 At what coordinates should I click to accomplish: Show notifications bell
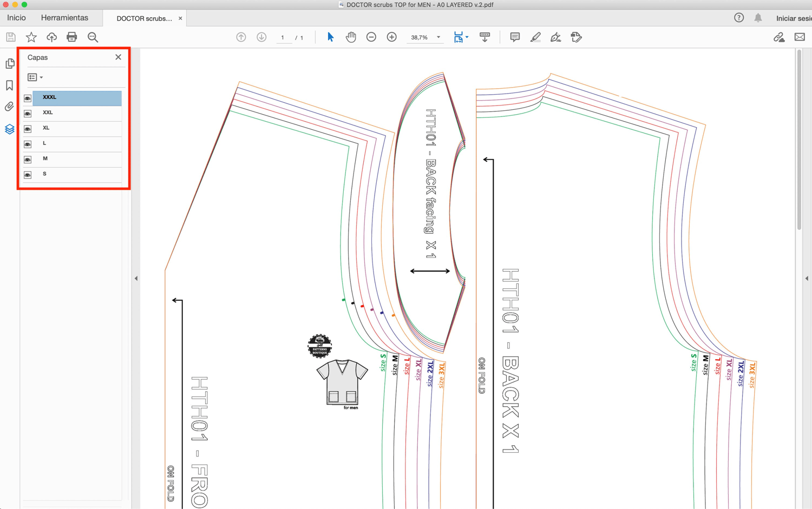click(758, 18)
